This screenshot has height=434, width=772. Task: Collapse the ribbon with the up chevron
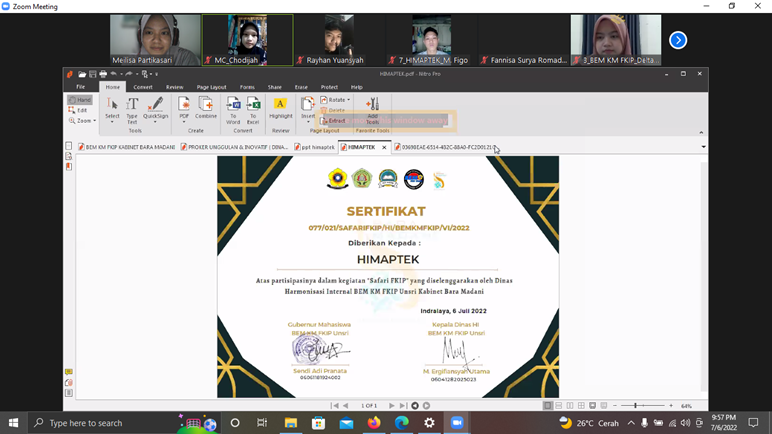(701, 133)
